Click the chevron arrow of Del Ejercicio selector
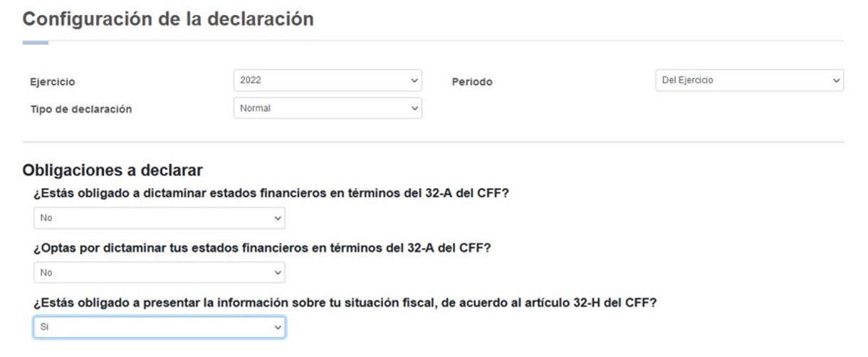 coord(836,81)
